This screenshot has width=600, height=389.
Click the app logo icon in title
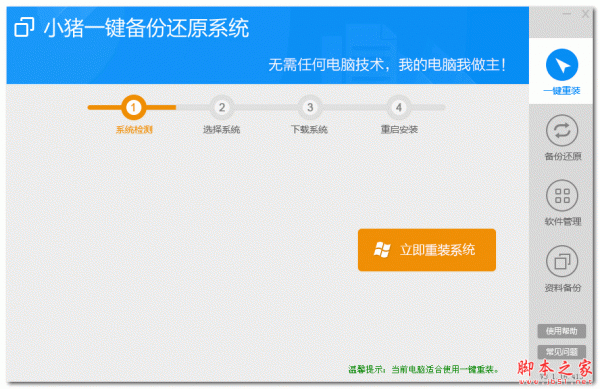point(24,27)
